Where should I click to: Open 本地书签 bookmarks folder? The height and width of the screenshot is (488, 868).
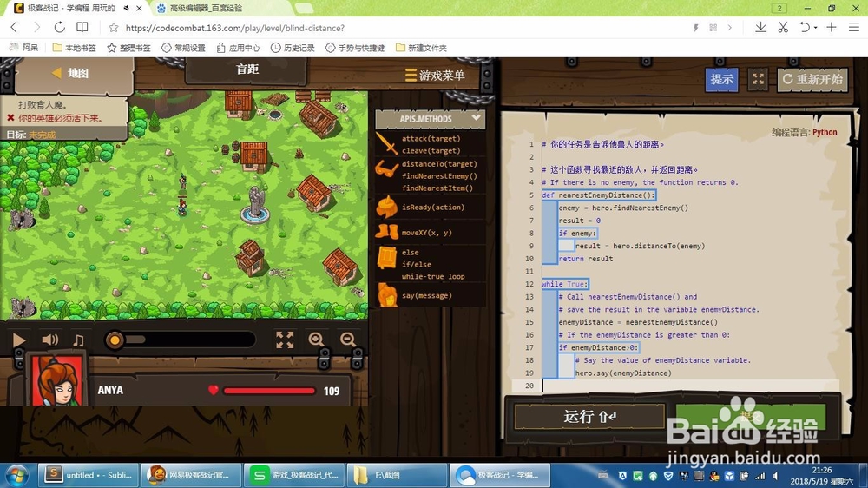coord(74,48)
